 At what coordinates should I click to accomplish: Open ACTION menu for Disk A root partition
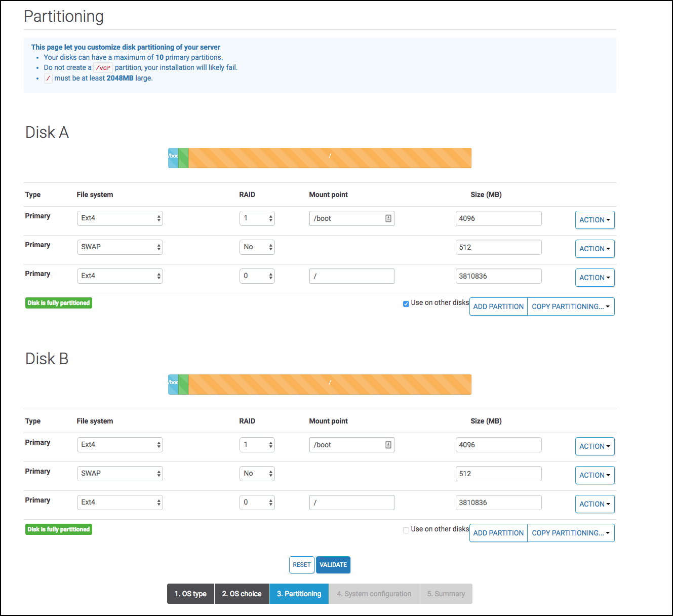click(595, 277)
